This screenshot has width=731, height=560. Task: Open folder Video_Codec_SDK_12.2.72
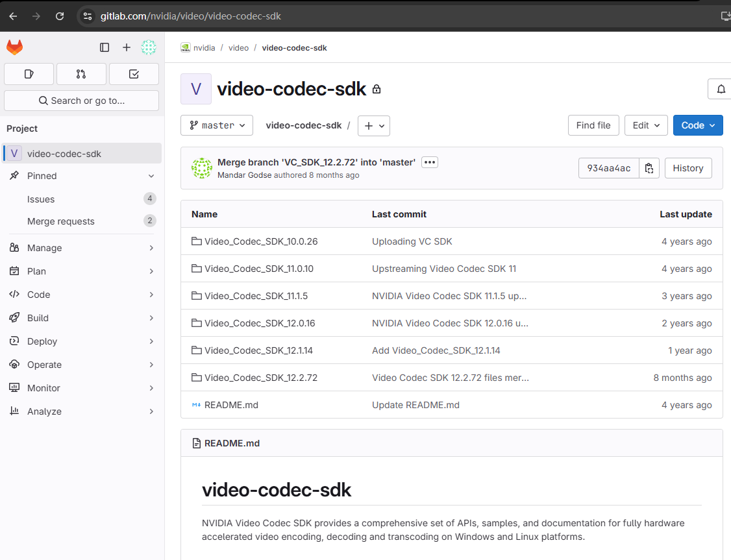(261, 378)
